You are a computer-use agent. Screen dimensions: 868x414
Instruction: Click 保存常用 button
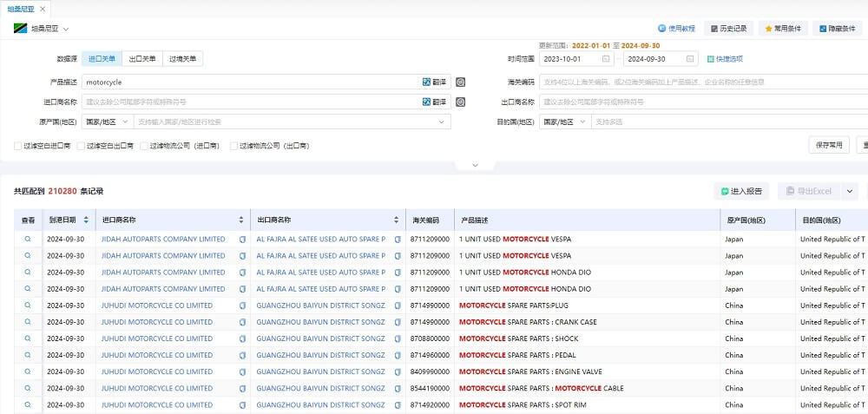tap(829, 145)
